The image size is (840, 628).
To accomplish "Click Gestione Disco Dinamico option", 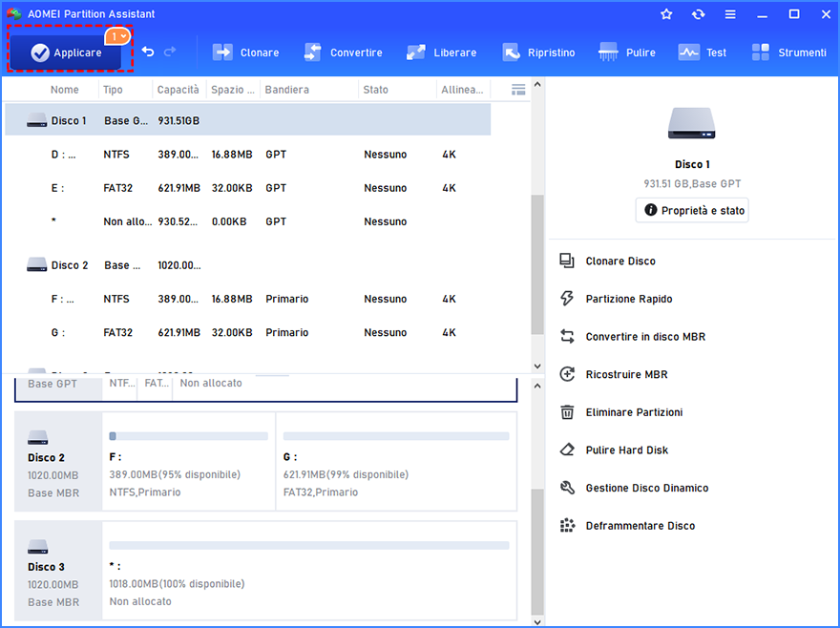I will (647, 488).
